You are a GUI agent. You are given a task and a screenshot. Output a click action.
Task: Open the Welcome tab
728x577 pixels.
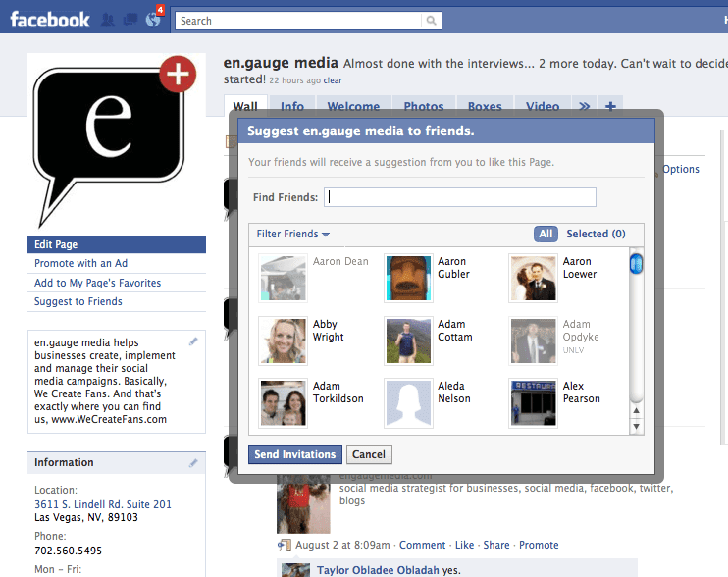(x=353, y=106)
